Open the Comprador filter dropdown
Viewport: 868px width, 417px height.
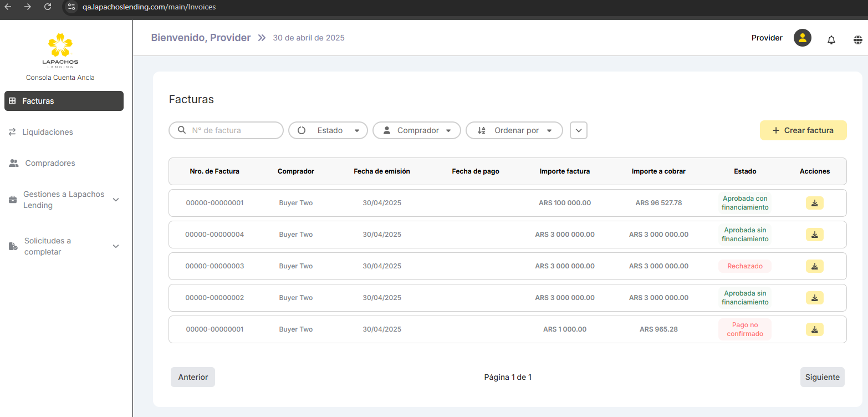coord(416,130)
